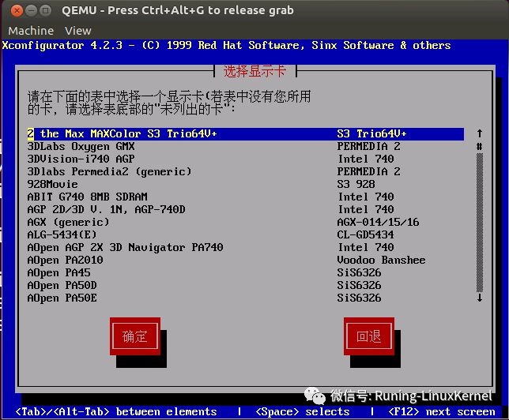Viewport: 509px width, 420px height.
Task: Select the 928Movie card
Action: 245,184
